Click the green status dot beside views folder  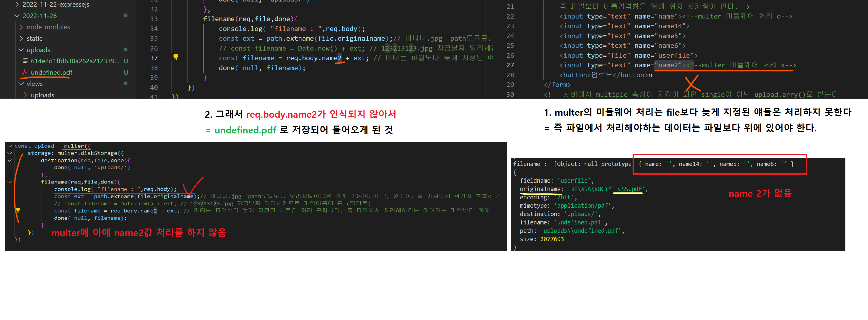point(125,83)
